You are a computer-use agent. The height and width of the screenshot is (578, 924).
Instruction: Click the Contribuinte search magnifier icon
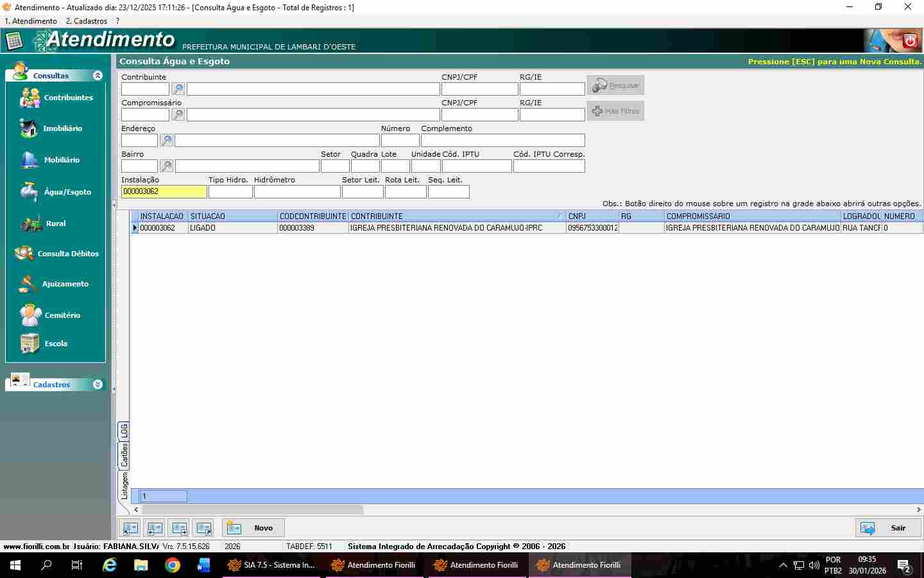click(178, 89)
